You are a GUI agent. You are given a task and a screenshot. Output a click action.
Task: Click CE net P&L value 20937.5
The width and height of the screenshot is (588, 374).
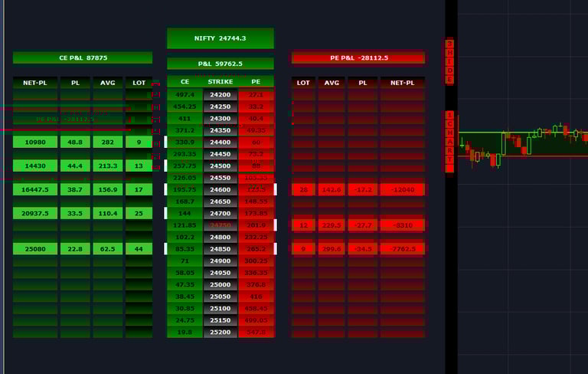tap(35, 213)
